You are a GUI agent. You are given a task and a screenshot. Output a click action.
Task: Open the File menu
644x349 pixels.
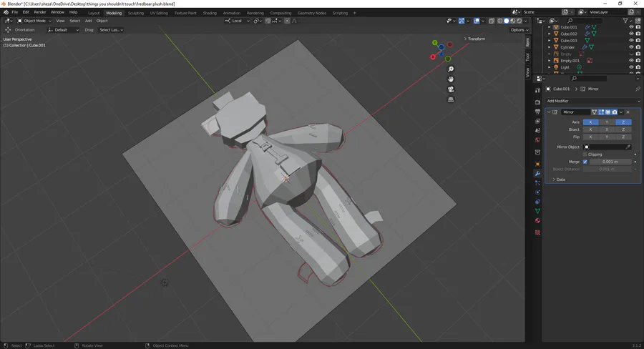(15, 12)
